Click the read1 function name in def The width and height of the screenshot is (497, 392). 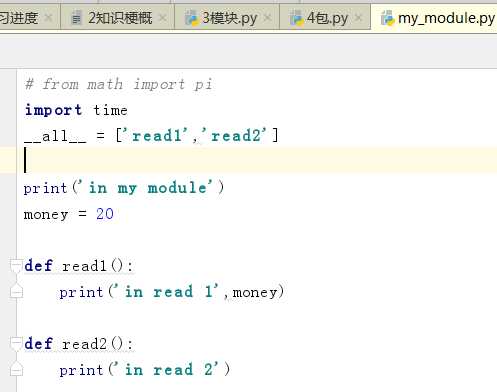click(x=84, y=266)
